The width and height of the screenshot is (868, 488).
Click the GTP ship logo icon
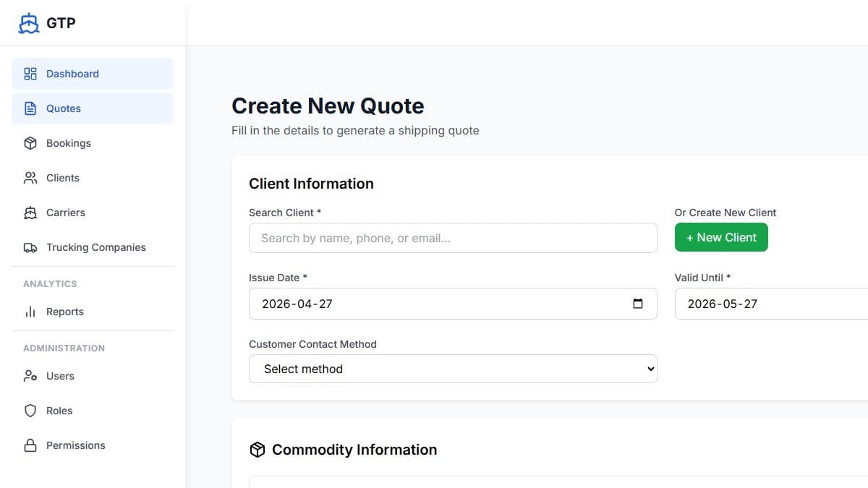tap(29, 23)
